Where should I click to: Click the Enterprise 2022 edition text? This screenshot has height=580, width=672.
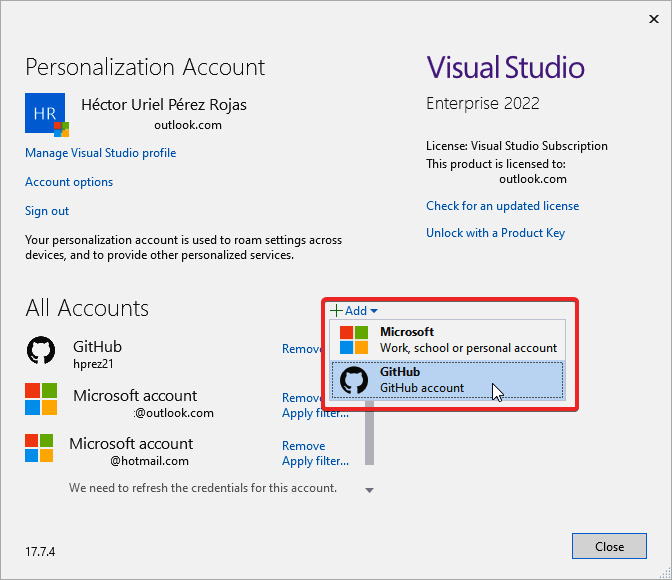pyautogui.click(x=483, y=103)
